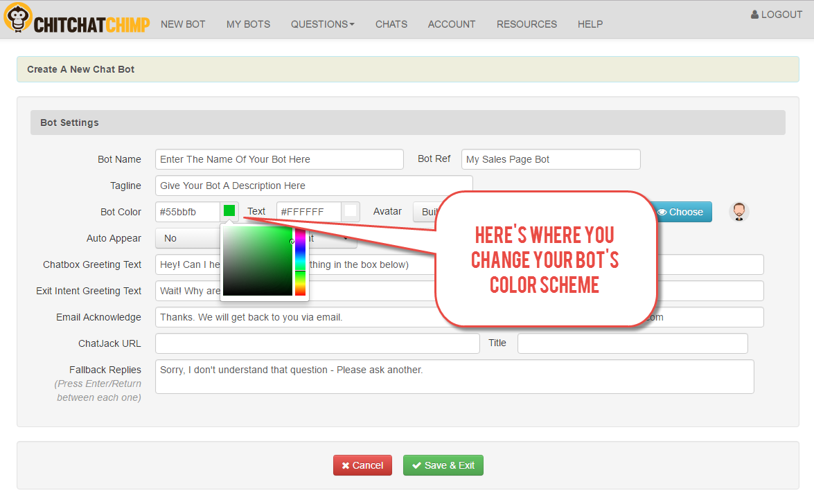This screenshot has height=504, width=814.
Task: Click the Bot Ref input field
Action: [551, 159]
